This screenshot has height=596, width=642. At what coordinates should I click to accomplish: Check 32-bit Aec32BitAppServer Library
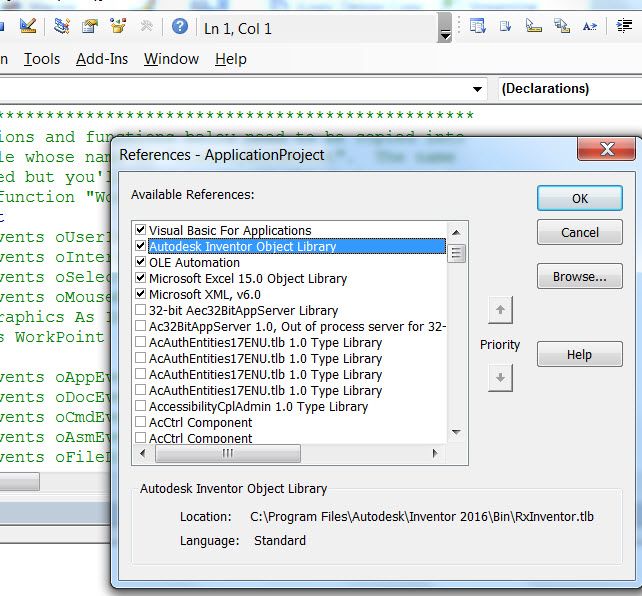(x=140, y=309)
